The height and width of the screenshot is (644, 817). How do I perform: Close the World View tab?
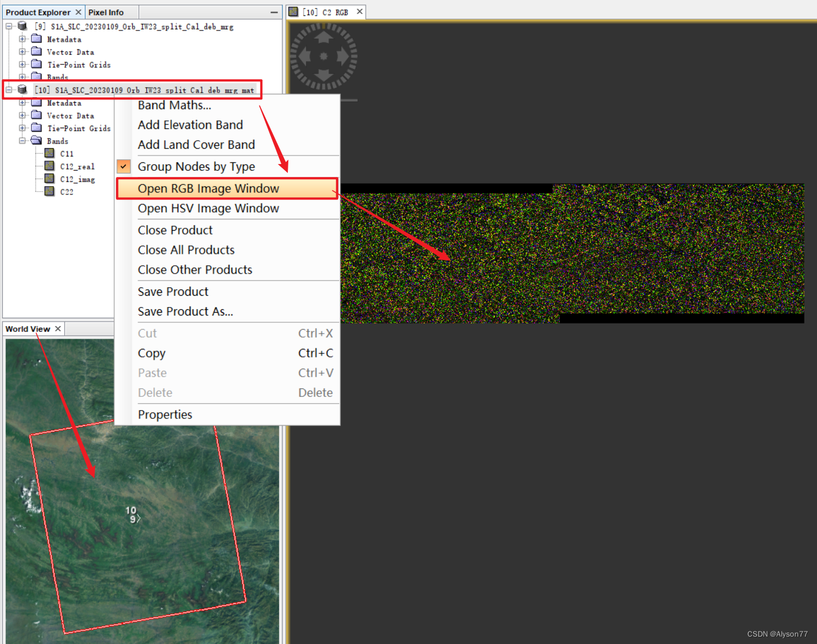point(58,329)
